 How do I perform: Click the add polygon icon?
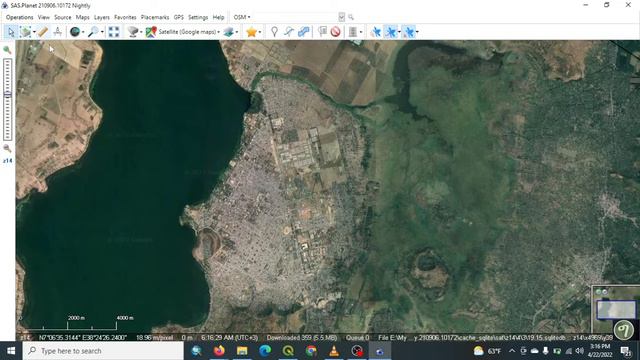[304, 32]
